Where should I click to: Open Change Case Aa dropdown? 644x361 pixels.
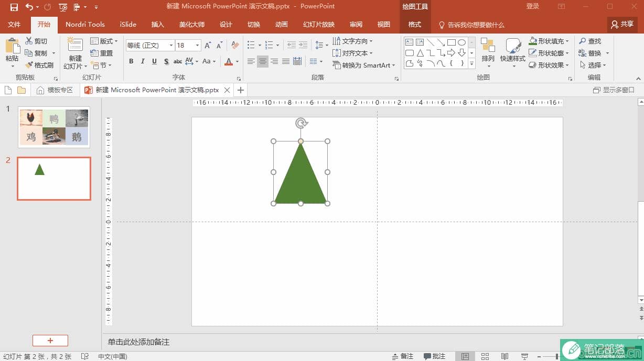pyautogui.click(x=209, y=61)
